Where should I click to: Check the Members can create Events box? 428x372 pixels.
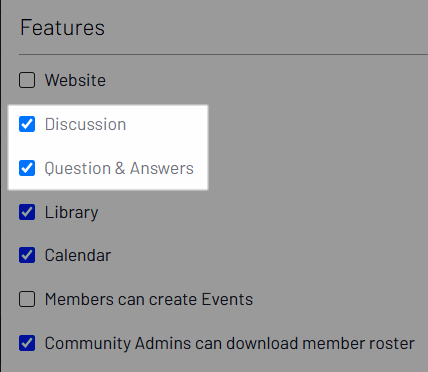[27, 299]
